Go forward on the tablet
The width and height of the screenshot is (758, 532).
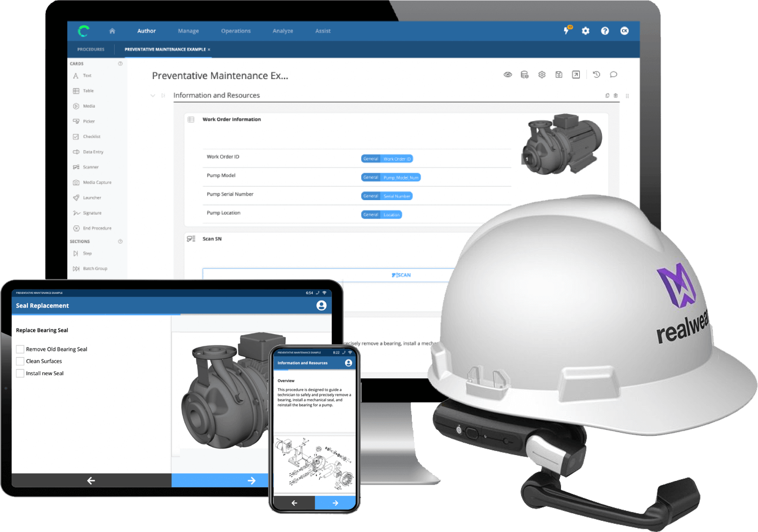[x=251, y=480]
